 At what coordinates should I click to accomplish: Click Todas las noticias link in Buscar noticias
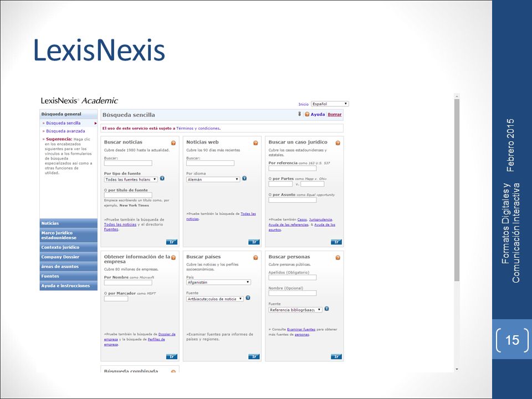(x=120, y=224)
